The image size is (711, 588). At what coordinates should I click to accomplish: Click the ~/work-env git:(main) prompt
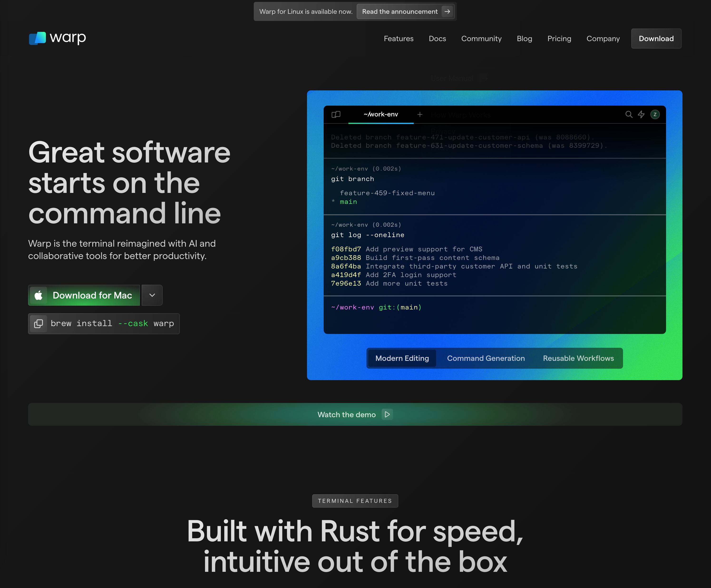coord(376,308)
